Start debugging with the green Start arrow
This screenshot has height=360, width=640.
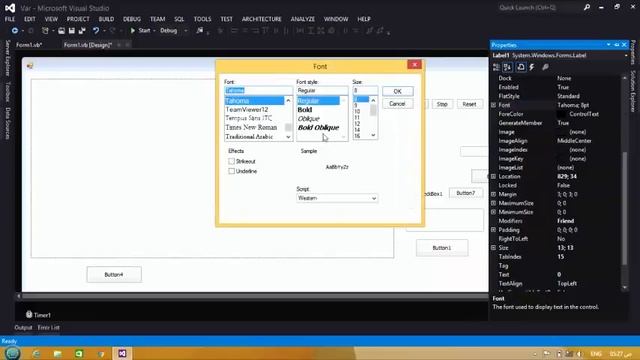(133, 31)
